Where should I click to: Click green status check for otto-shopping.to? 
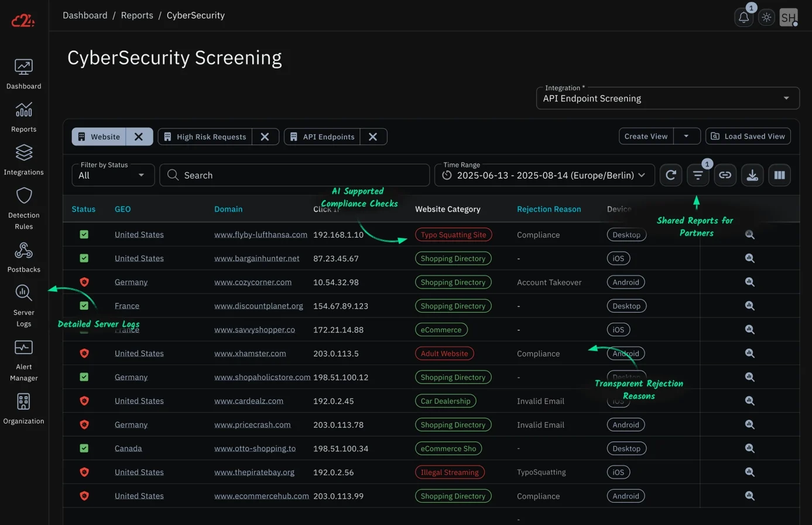point(84,448)
